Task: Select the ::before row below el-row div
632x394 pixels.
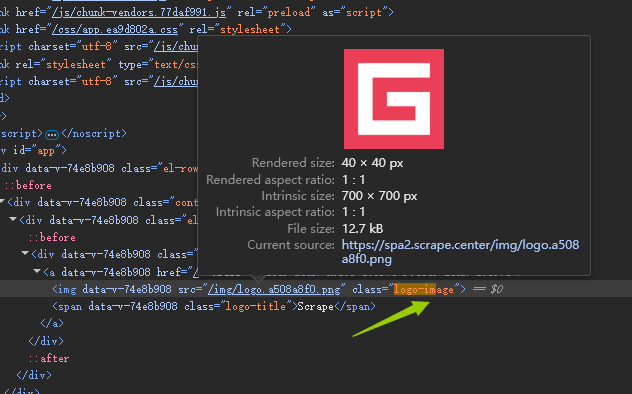Action: [28, 185]
